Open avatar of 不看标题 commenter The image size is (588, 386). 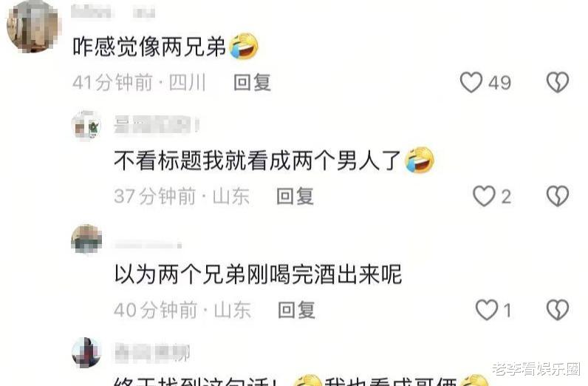pos(86,126)
